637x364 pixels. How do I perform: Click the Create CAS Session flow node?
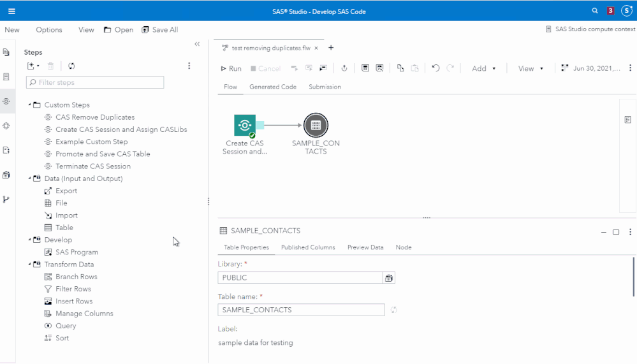pyautogui.click(x=245, y=126)
